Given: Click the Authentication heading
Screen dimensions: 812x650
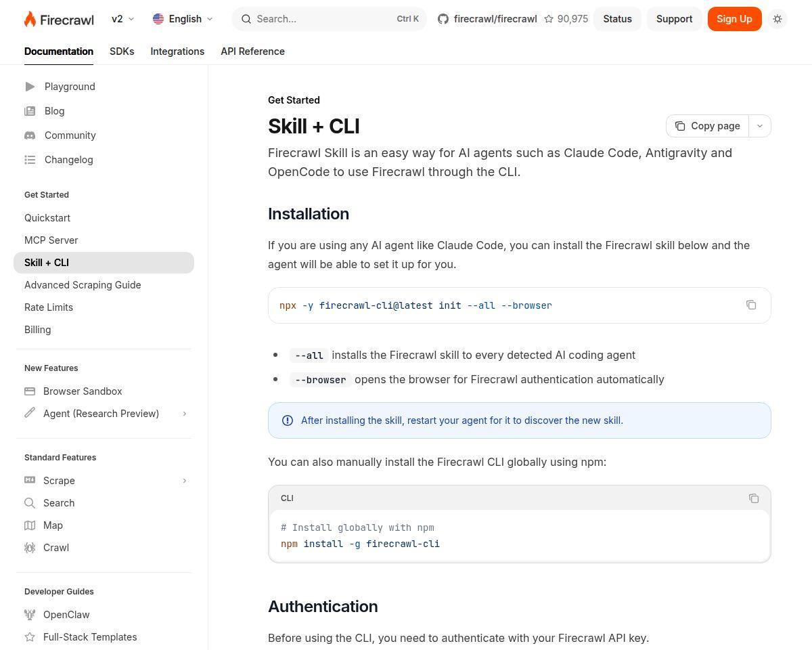Looking at the screenshot, I should pos(323,607).
